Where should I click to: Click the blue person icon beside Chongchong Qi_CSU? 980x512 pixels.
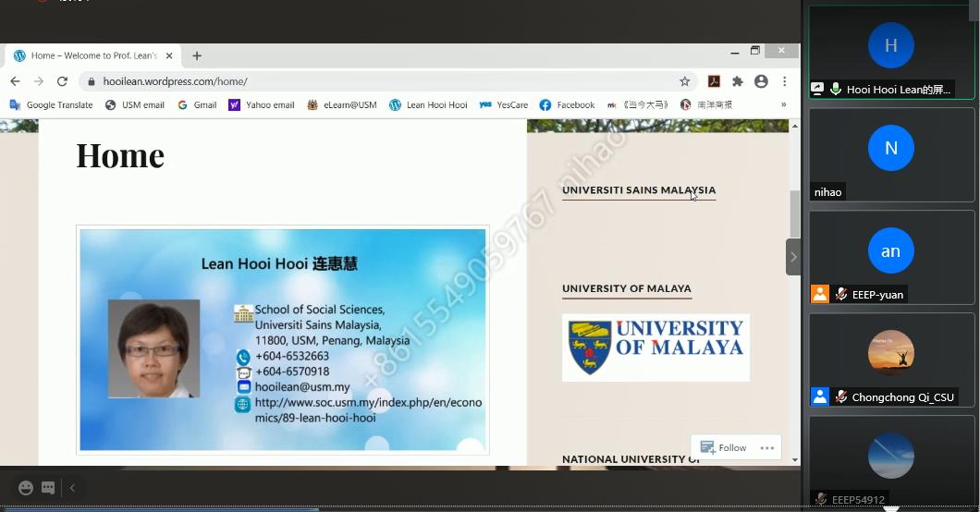point(820,396)
